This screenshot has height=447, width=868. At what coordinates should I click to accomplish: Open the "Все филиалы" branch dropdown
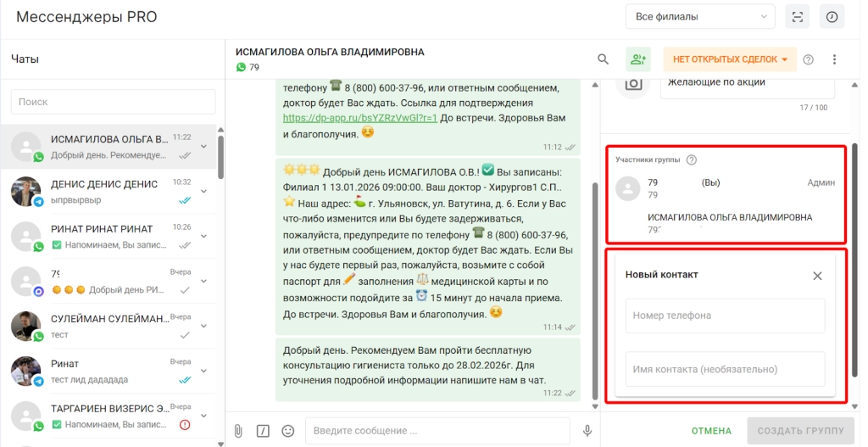click(x=699, y=17)
